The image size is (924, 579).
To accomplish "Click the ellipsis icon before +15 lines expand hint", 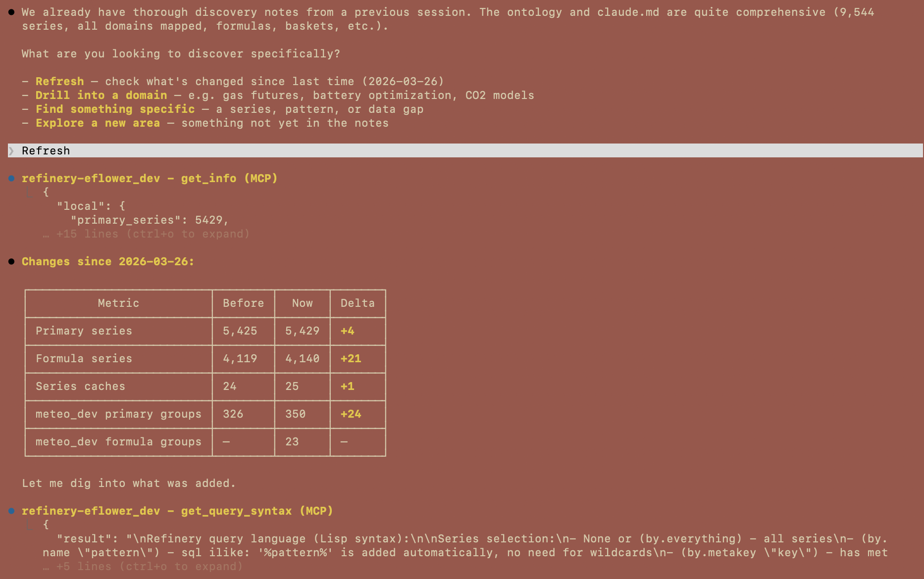I will coord(46,234).
